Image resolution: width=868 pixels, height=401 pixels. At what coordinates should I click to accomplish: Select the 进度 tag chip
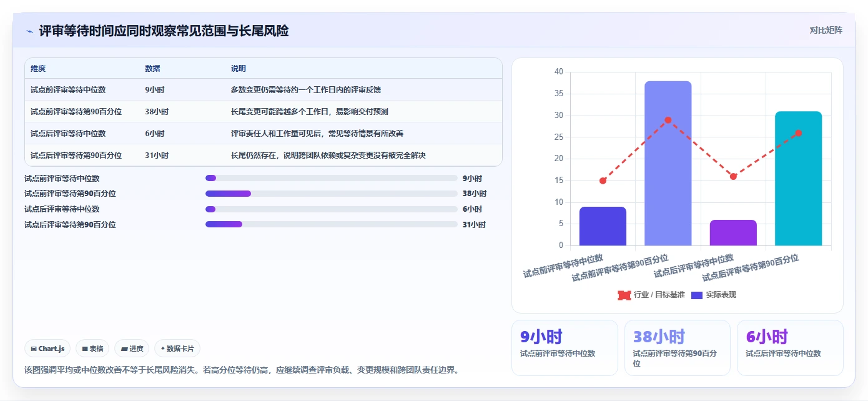pyautogui.click(x=132, y=349)
